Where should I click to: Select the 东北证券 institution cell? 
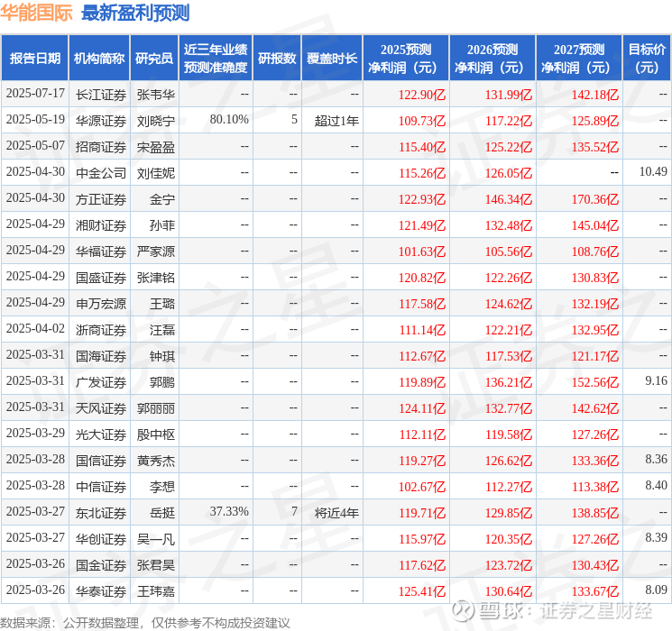pyautogui.click(x=101, y=513)
